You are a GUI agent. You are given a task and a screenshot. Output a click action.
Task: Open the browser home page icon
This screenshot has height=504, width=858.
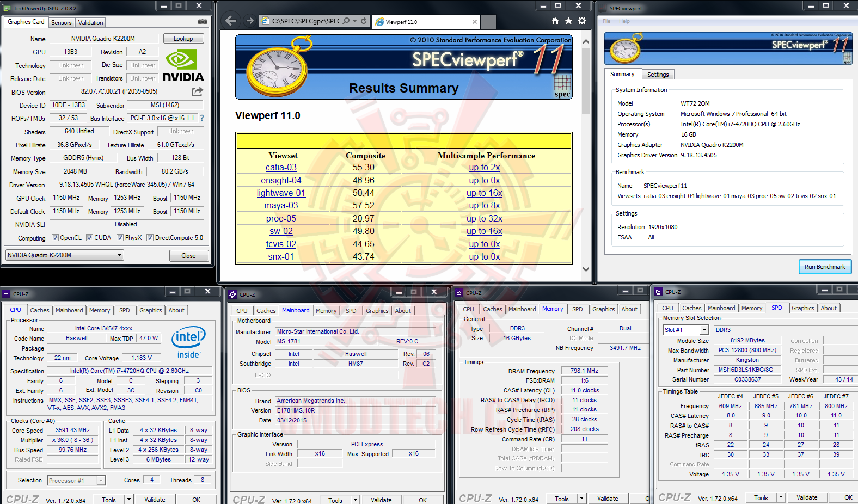(x=555, y=21)
